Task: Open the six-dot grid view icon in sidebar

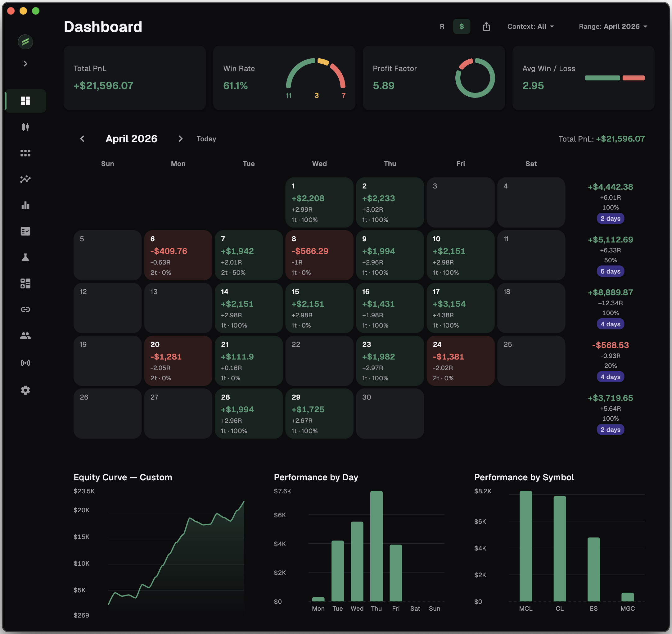Action: 25,153
